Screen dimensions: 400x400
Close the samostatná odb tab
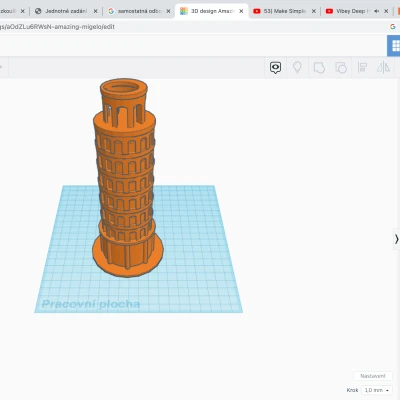[x=168, y=11]
